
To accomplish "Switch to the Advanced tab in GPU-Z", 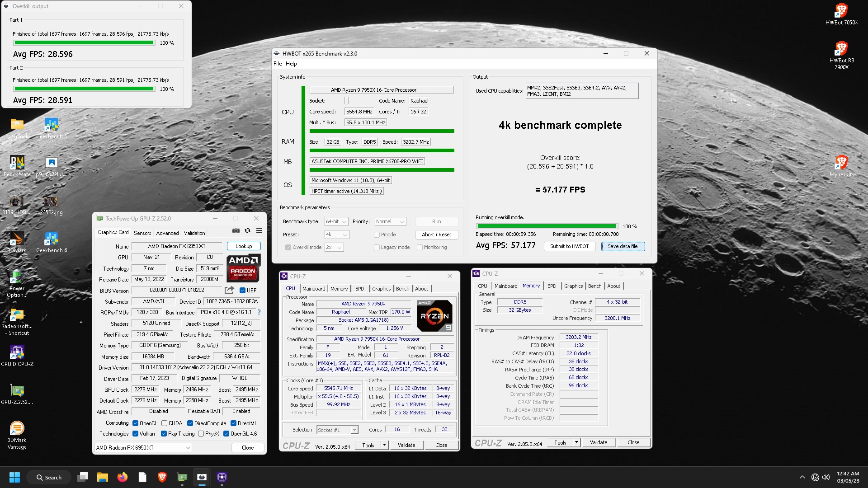I will pyautogui.click(x=168, y=233).
